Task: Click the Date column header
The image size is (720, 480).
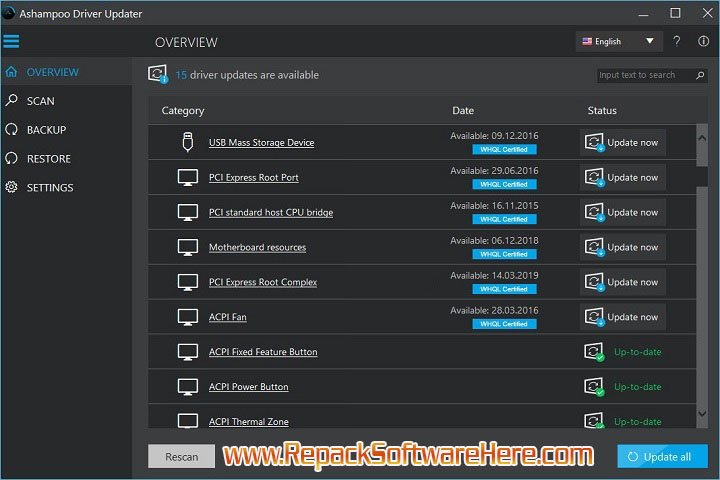Action: coord(463,110)
